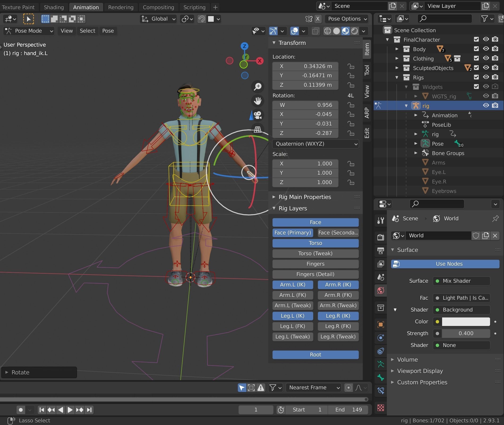Expand the Rotate operator panel
Viewport: 504px width, 425px height.
point(7,373)
